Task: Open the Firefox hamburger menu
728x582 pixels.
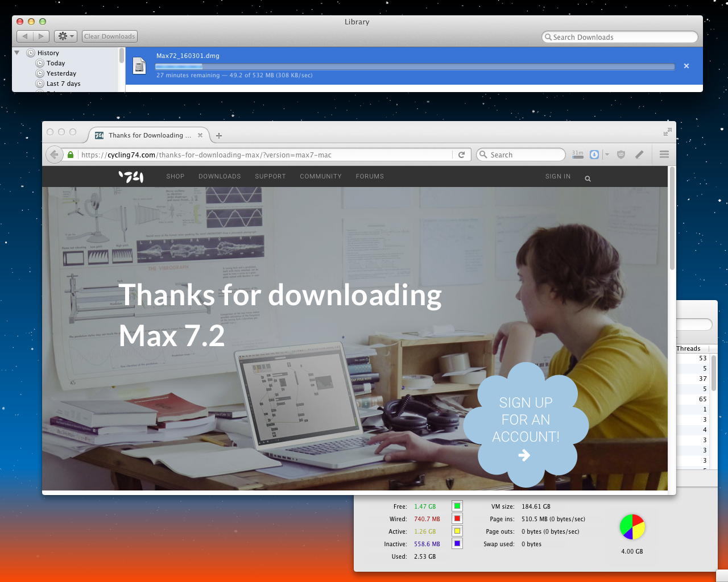Action: point(664,155)
